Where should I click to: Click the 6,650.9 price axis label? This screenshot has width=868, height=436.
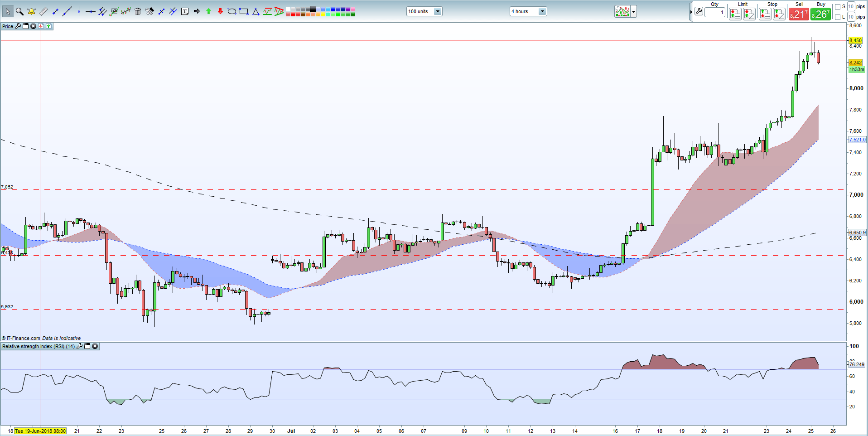coord(857,233)
